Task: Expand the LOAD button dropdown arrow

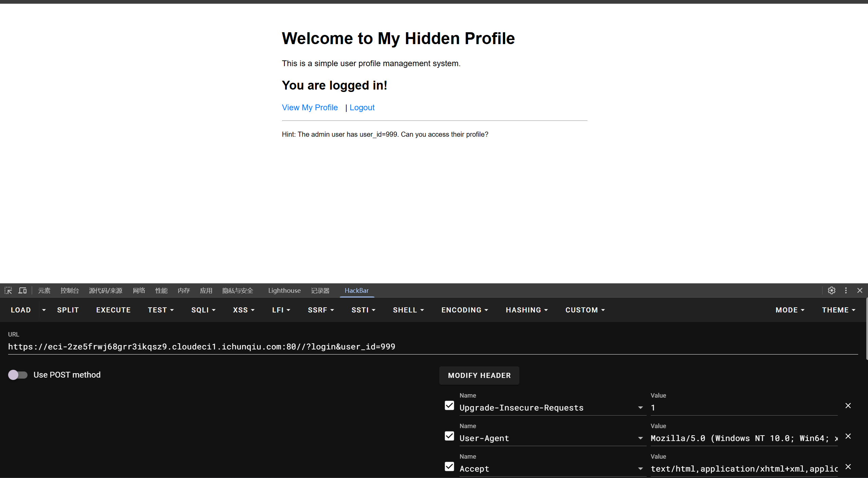Action: 44,310
